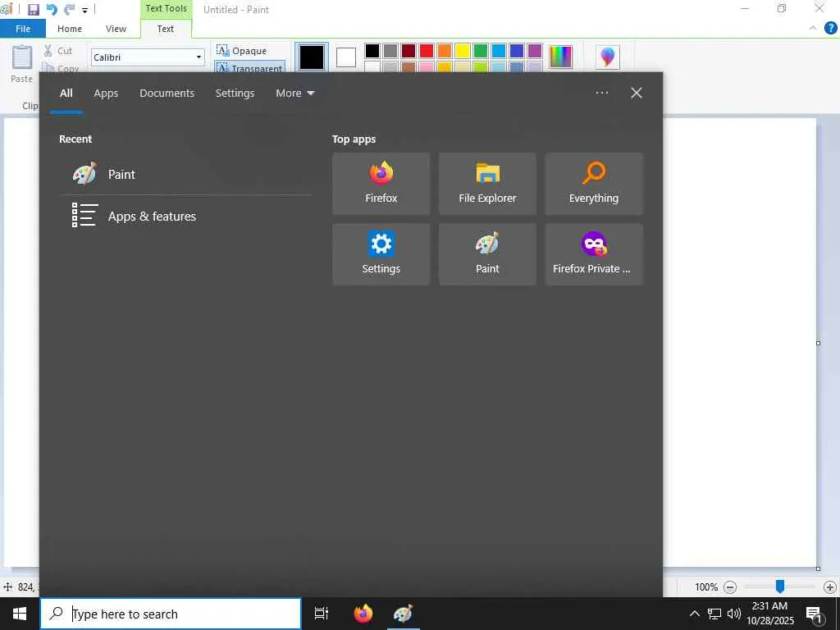Open File Explorer from Top apps
This screenshot has width=840, height=630.
[487, 184]
